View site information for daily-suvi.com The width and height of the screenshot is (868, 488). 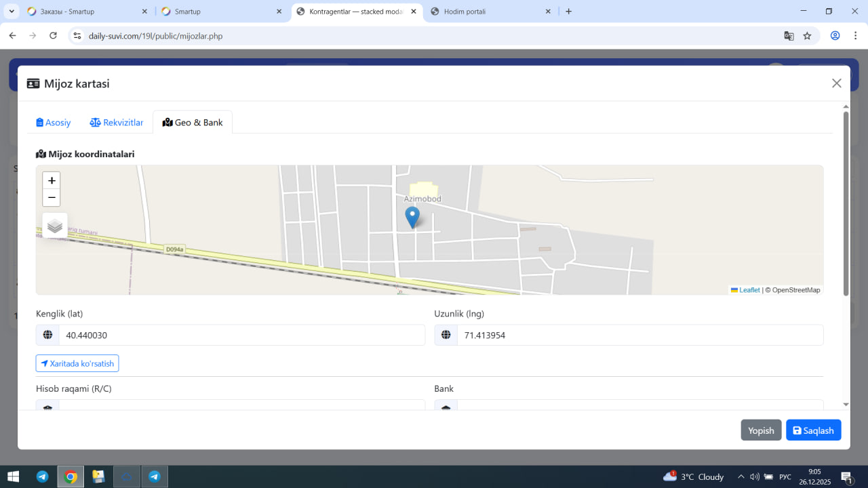[77, 36]
